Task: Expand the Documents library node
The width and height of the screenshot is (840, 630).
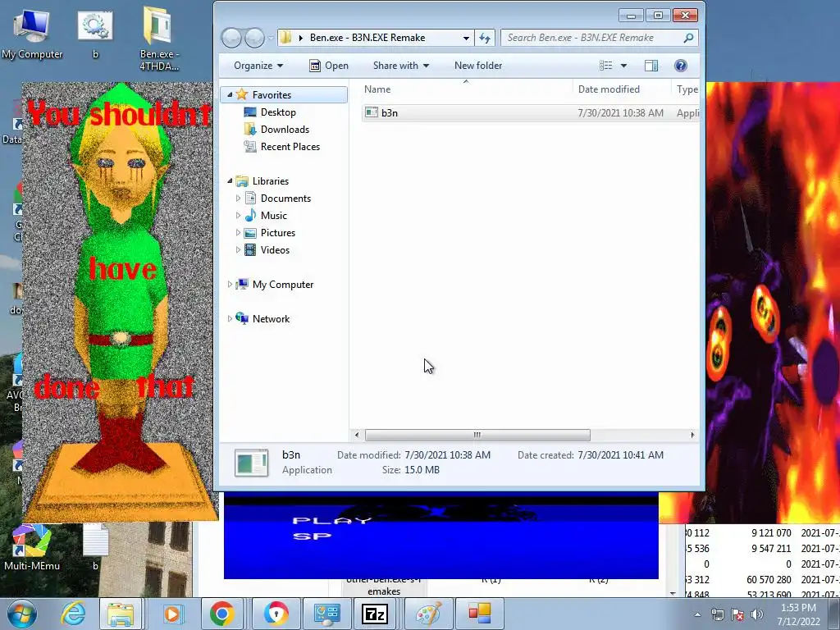Action: click(239, 199)
